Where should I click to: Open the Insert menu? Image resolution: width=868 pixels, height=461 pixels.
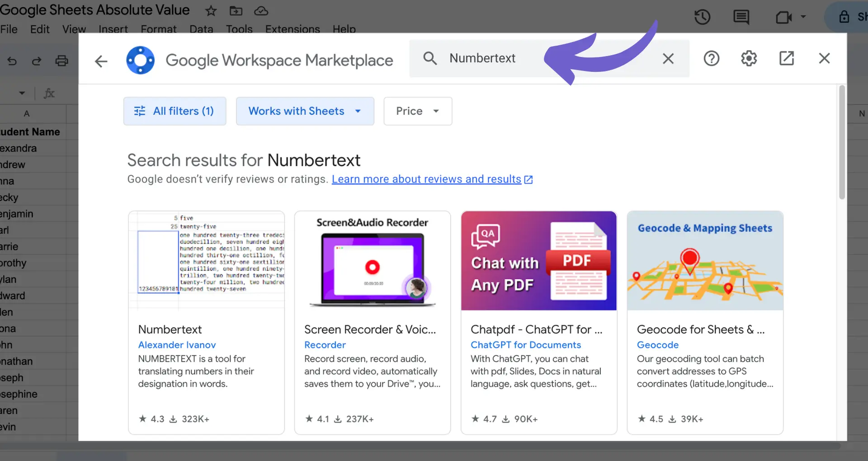(113, 29)
